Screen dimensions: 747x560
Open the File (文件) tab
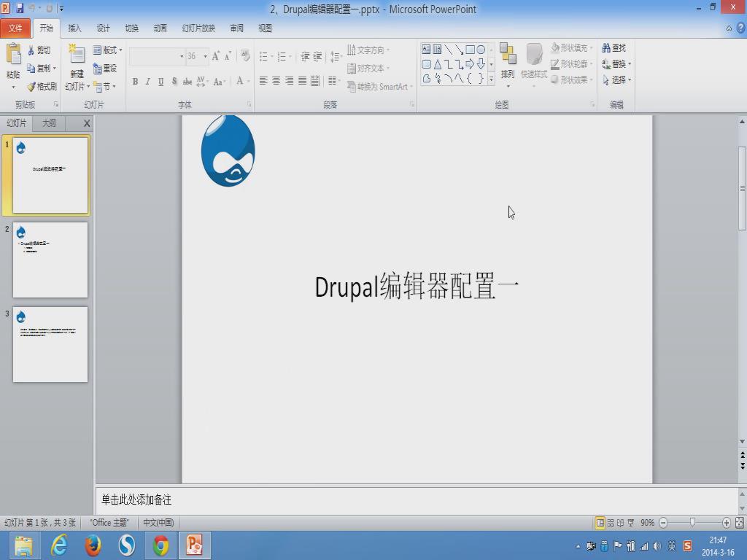click(15, 28)
